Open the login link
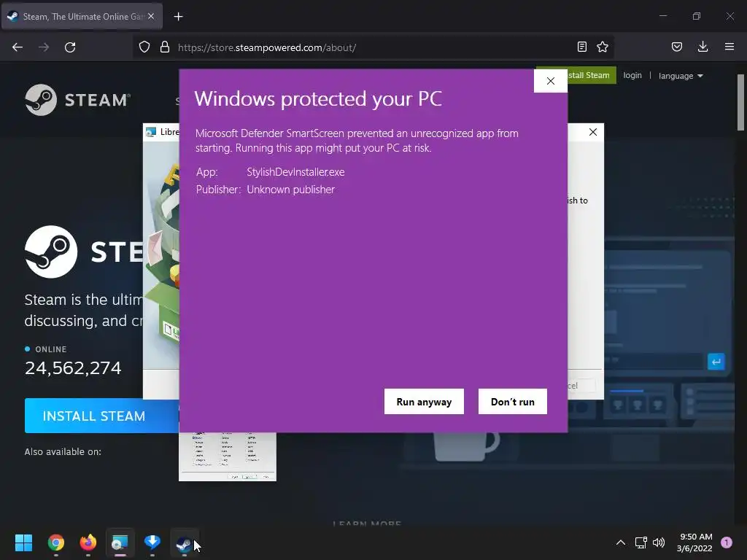This screenshot has width=747, height=560. [632, 75]
